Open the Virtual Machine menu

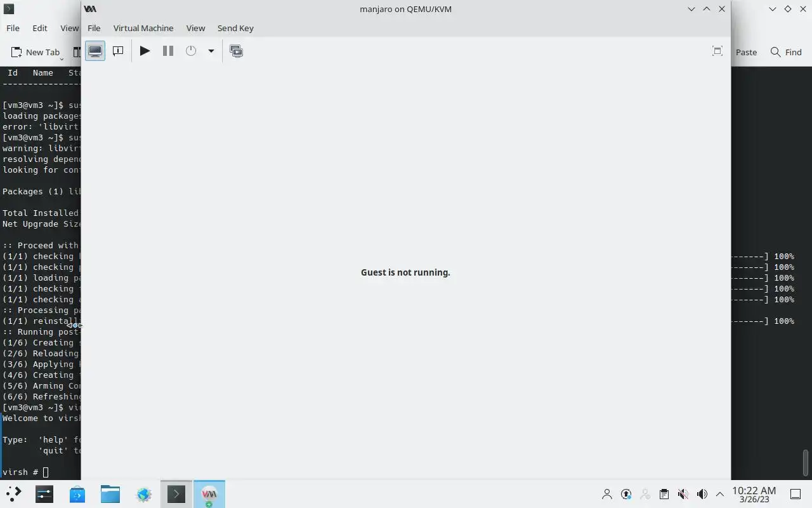pos(143,28)
